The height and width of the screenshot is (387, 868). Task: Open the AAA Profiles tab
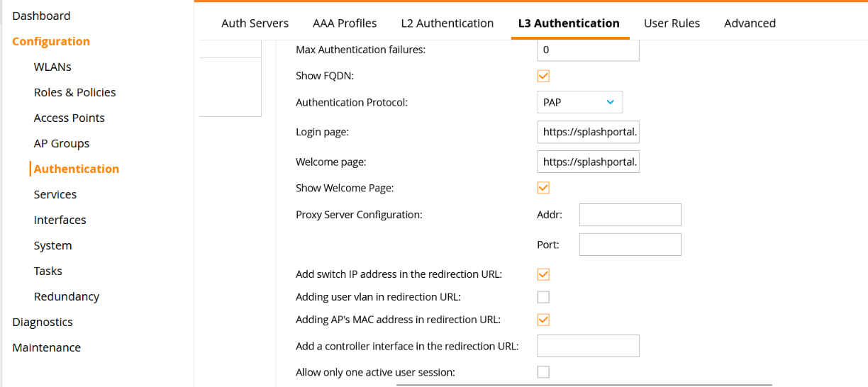[x=345, y=23]
